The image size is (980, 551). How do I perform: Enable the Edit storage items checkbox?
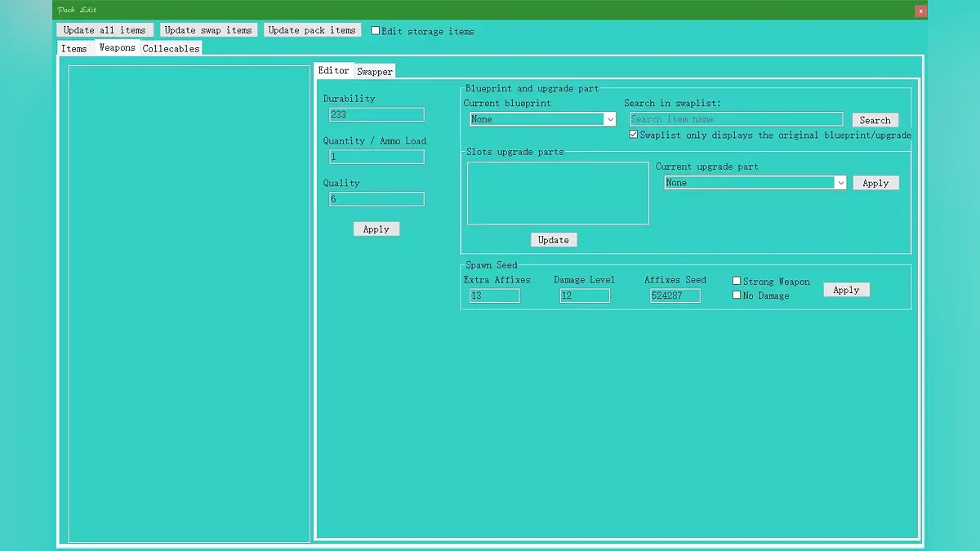(376, 31)
